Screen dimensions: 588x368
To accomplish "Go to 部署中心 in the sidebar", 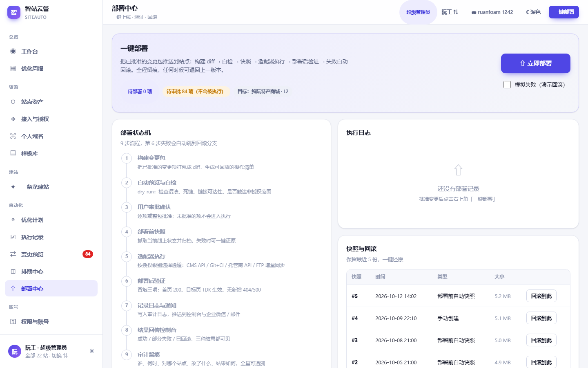I will [x=51, y=289].
